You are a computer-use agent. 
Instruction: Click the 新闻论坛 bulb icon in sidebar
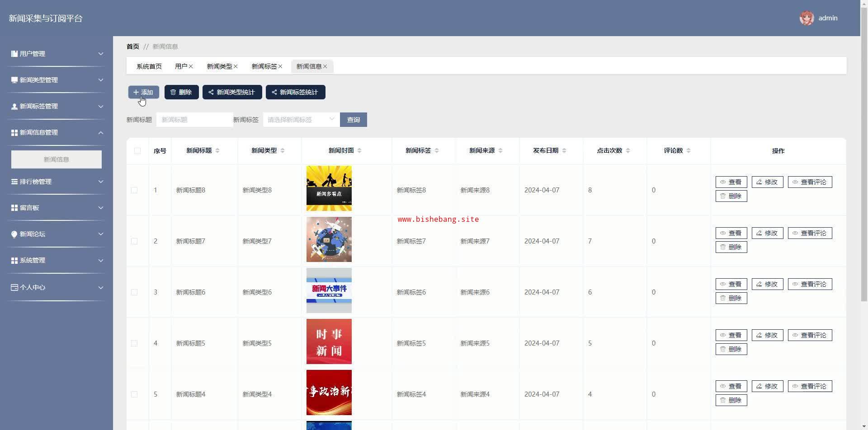coord(14,234)
